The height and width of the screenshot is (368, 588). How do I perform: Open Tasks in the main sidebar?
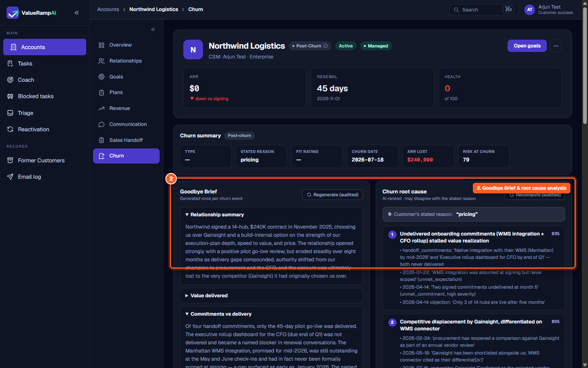[45, 63]
